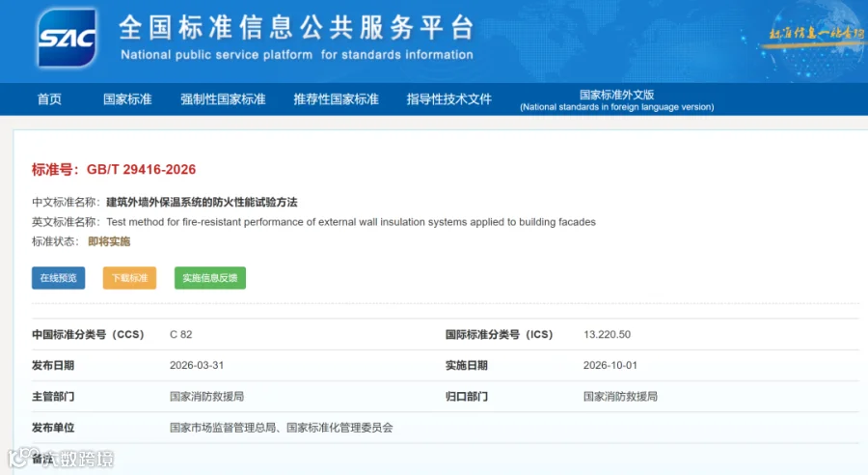Screen dimensions: 868x475
Task: Open 强制性国家标准 menu item
Action: (223, 99)
